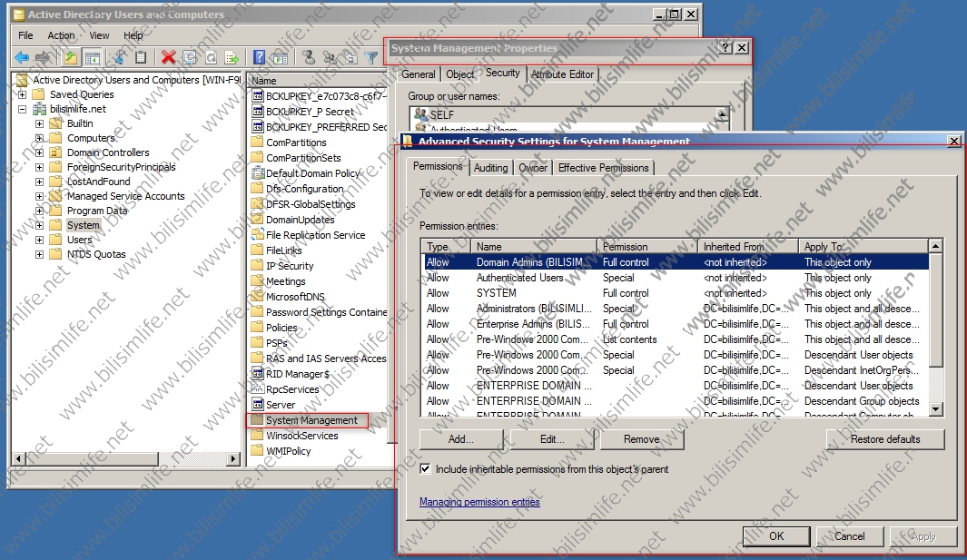
Task: Click the bilisimlife.net domain icon in the tree
Action: (39, 109)
